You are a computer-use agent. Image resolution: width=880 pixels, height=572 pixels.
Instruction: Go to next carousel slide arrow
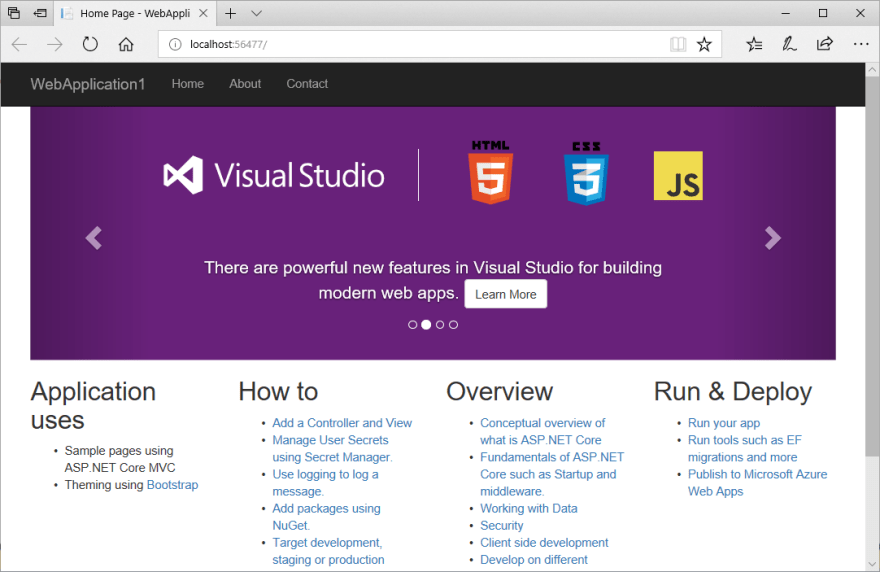(x=772, y=238)
